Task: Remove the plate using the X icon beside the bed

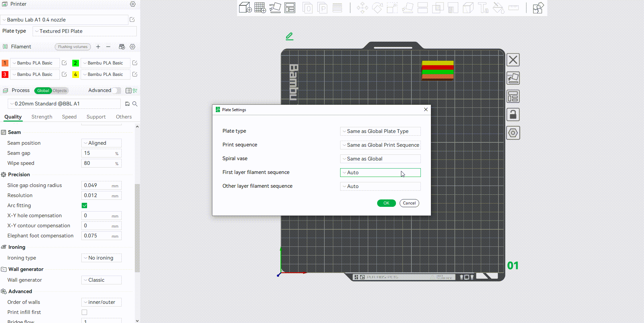Action: pos(513,60)
